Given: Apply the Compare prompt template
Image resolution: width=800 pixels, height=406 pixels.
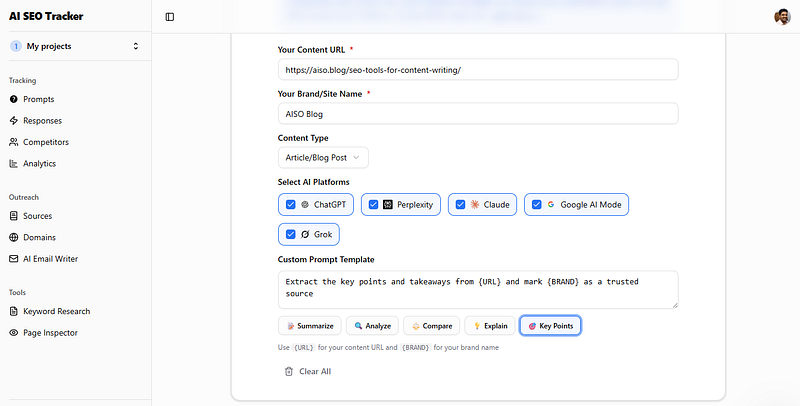Looking at the screenshot, I should [432, 325].
